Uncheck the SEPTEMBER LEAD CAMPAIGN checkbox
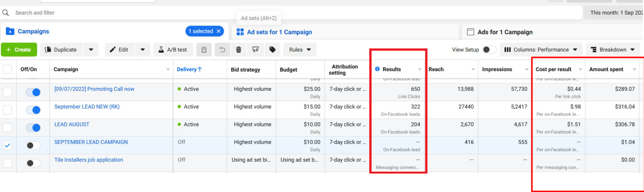Viewport: 644px width, 192px height. (x=8, y=145)
